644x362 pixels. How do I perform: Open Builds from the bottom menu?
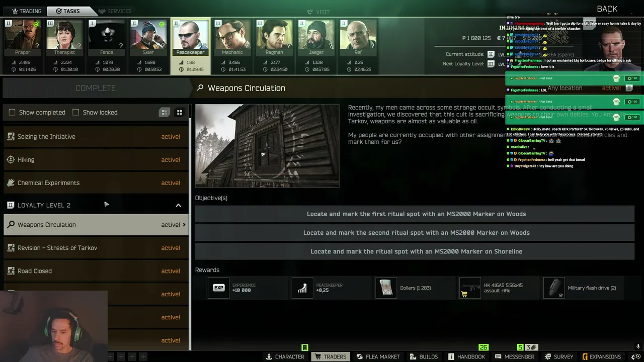[x=424, y=356]
